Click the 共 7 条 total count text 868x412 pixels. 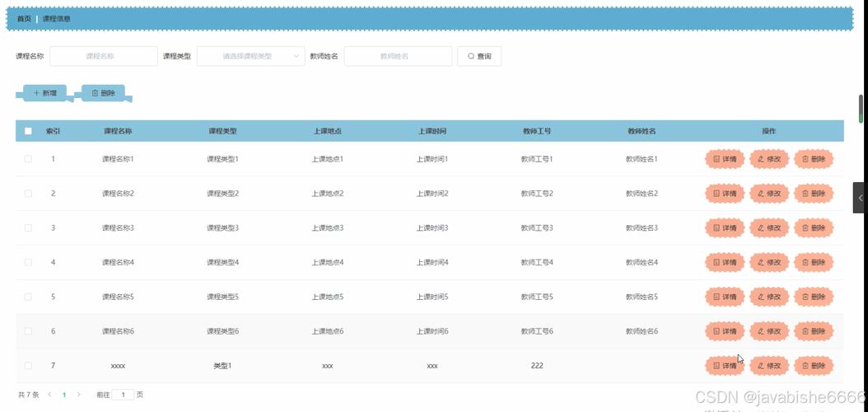click(28, 395)
